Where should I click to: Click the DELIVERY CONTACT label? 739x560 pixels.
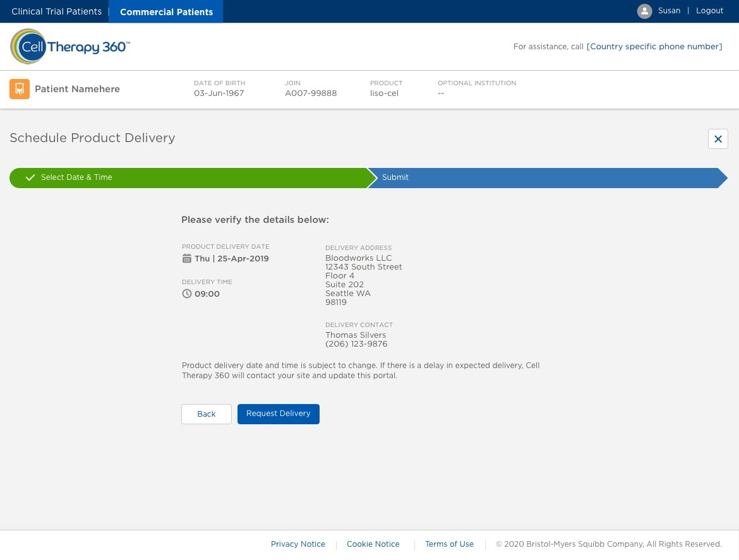pyautogui.click(x=359, y=325)
